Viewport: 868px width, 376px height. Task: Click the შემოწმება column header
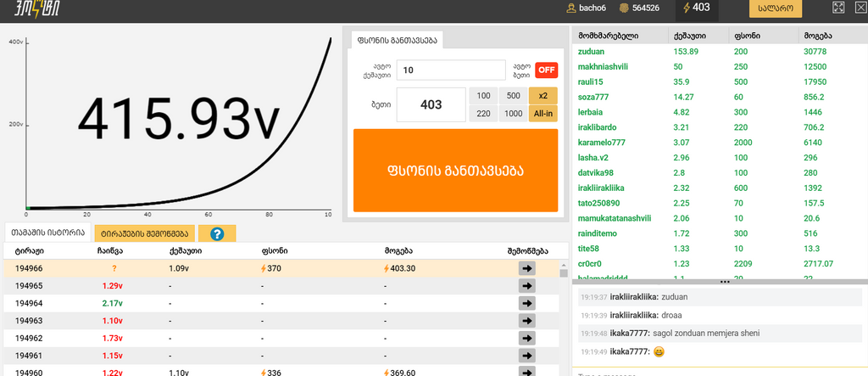(527, 250)
